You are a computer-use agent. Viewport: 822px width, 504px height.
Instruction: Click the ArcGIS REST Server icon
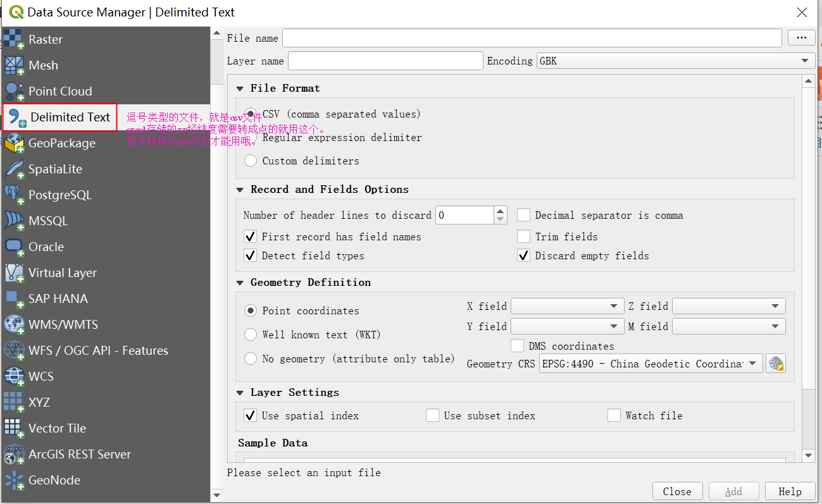click(14, 454)
